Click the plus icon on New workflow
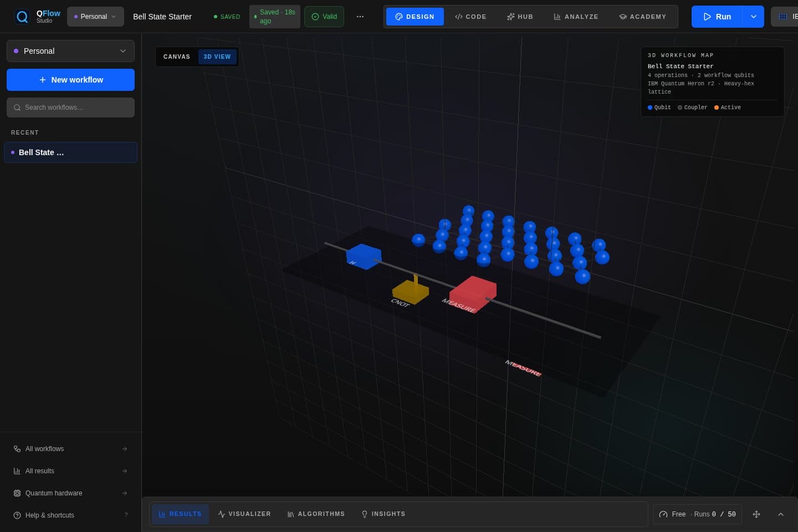This screenshot has width=798, height=532. (x=43, y=80)
